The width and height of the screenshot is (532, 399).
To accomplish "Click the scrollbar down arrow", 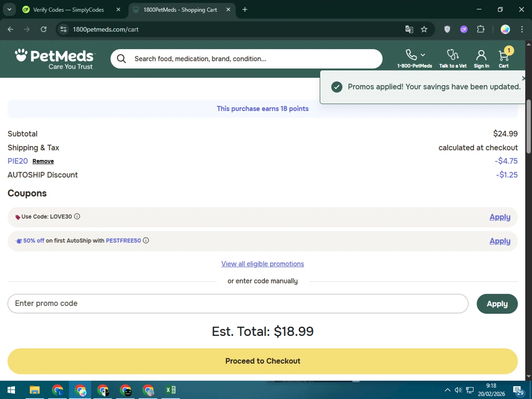I will (x=528, y=377).
